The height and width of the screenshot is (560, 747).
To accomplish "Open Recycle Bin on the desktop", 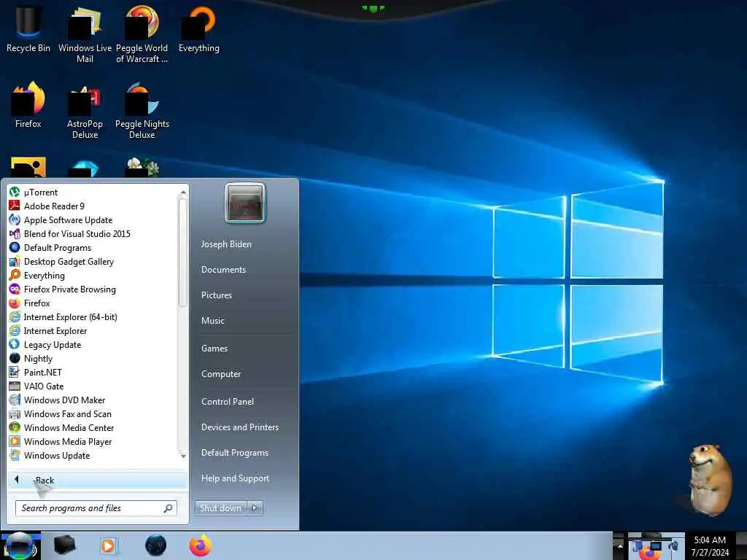I will pos(28,28).
